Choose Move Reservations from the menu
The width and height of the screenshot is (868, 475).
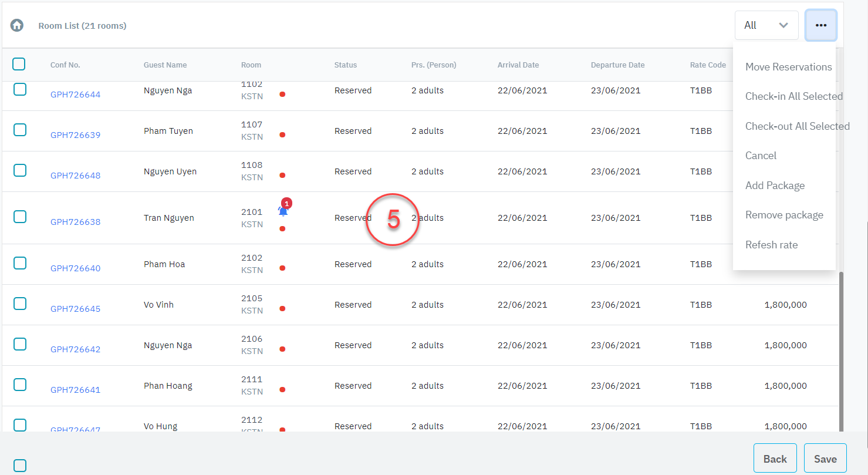[788, 67]
